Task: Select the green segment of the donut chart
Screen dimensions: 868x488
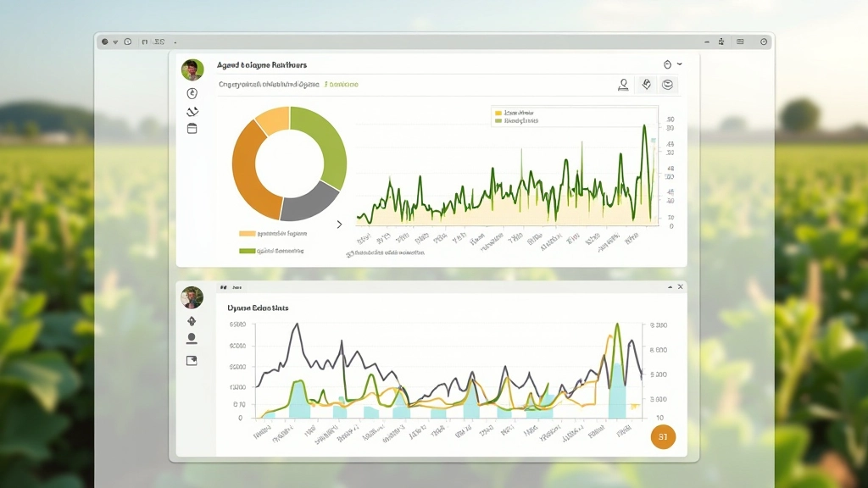Action: tap(326, 144)
